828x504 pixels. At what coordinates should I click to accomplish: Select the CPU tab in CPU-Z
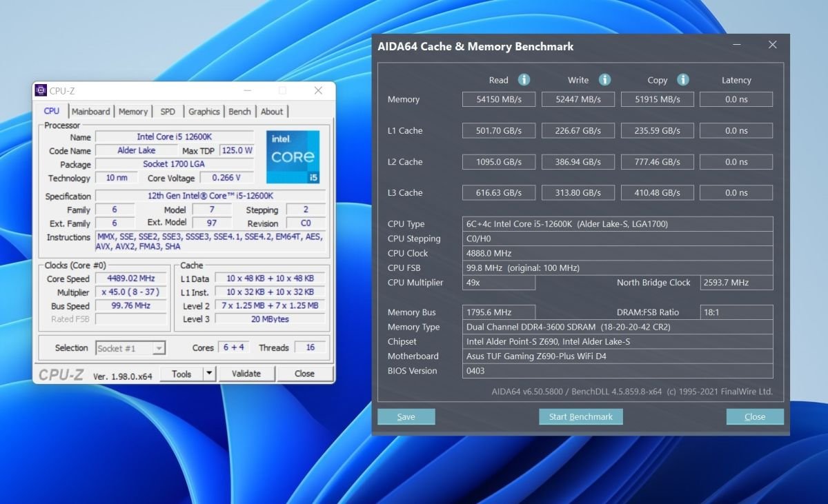(x=52, y=110)
